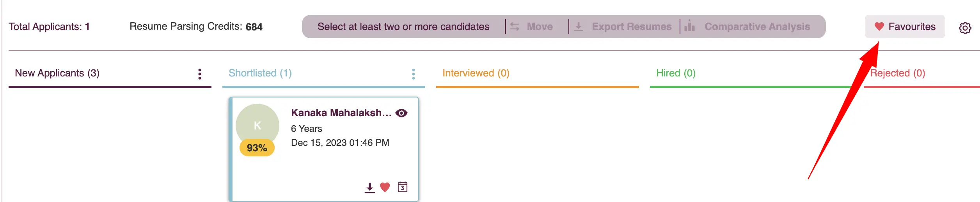Switch to Interviewed (0) stage

coord(476,73)
